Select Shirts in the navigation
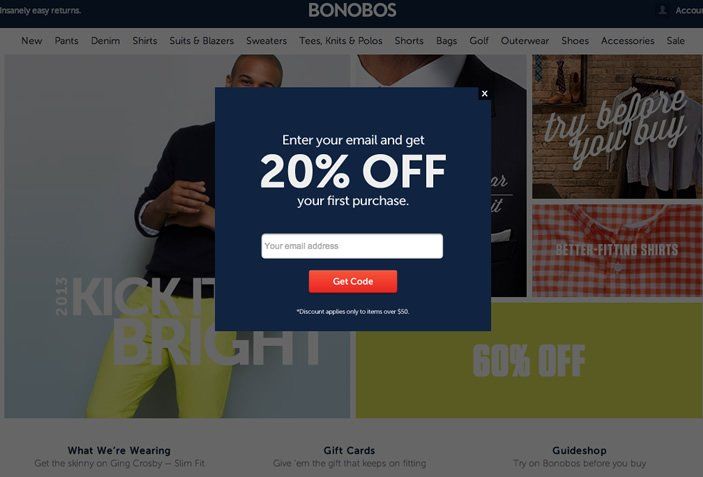 [x=145, y=41]
